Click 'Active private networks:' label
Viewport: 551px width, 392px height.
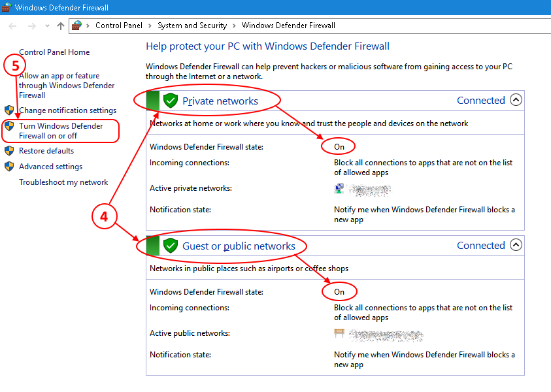pyautogui.click(x=191, y=188)
